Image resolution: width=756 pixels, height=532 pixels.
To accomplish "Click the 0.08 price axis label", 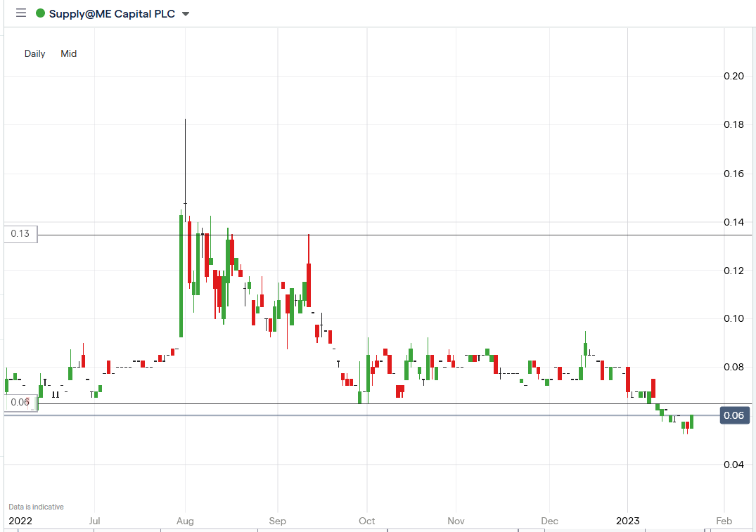I will [733, 367].
